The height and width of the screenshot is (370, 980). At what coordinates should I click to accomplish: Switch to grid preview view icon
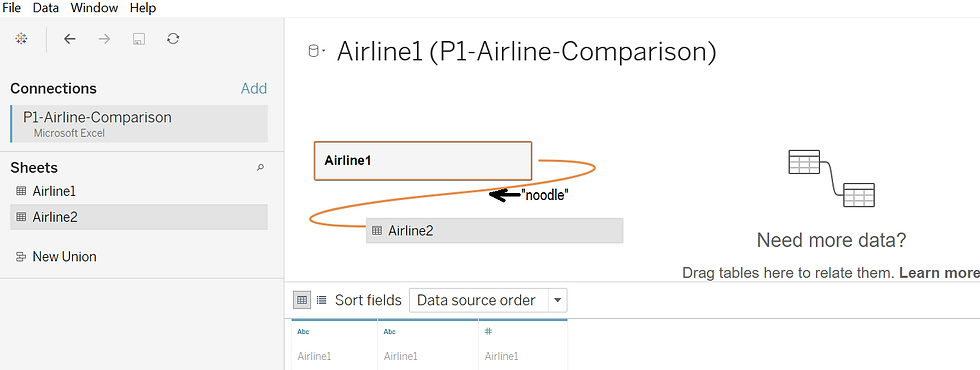(302, 300)
